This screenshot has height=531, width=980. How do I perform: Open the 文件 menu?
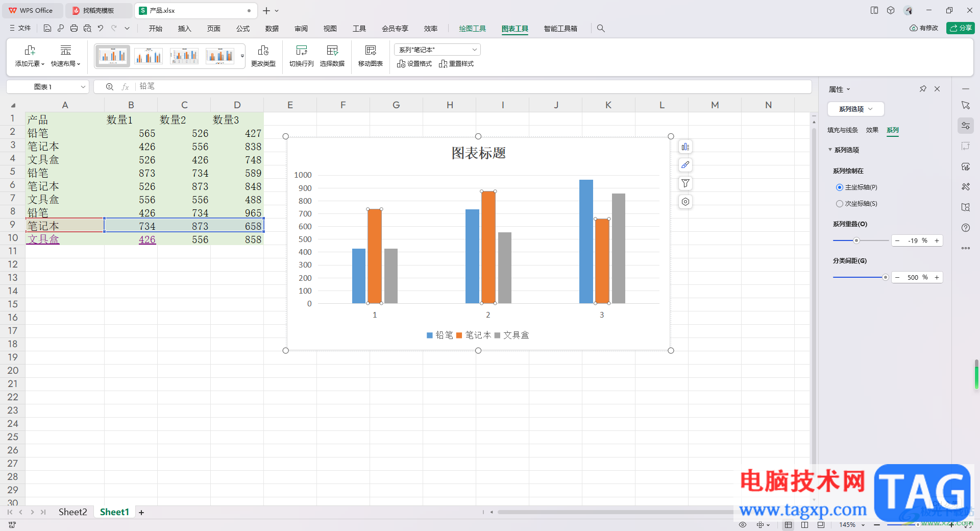pos(20,28)
